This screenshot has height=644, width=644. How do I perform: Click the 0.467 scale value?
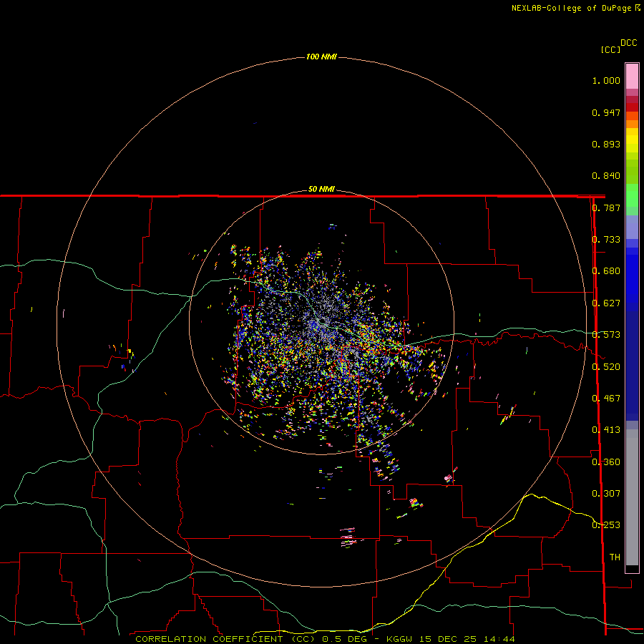point(606,399)
